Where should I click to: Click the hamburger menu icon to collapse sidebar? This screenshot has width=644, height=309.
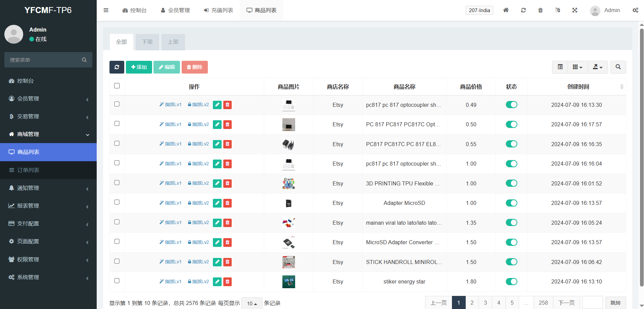coord(106,10)
